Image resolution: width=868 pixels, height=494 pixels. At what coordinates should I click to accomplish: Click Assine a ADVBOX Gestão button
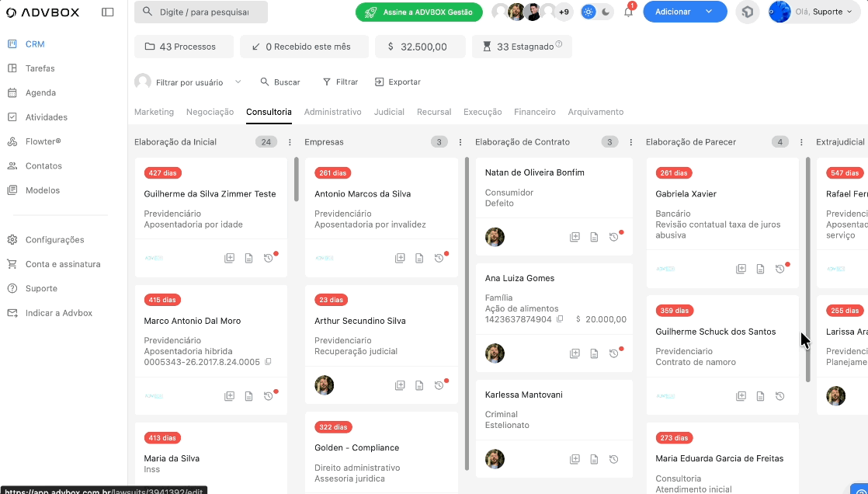click(418, 12)
